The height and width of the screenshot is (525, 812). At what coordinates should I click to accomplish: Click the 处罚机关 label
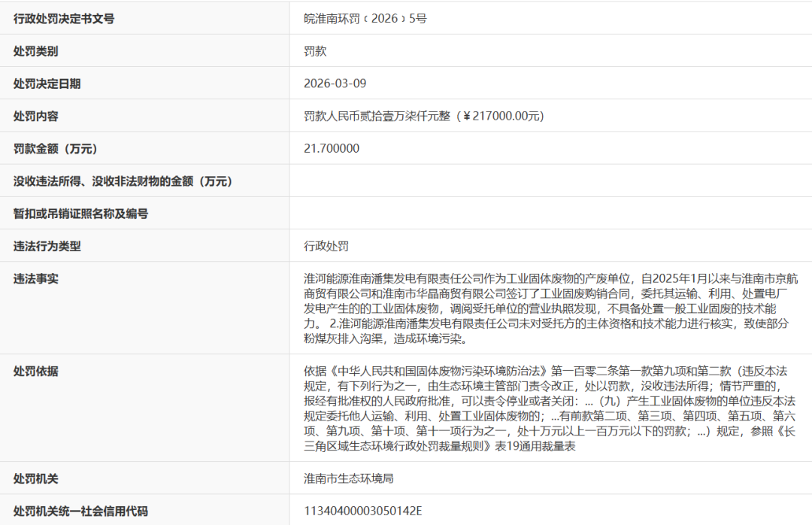(x=36, y=479)
